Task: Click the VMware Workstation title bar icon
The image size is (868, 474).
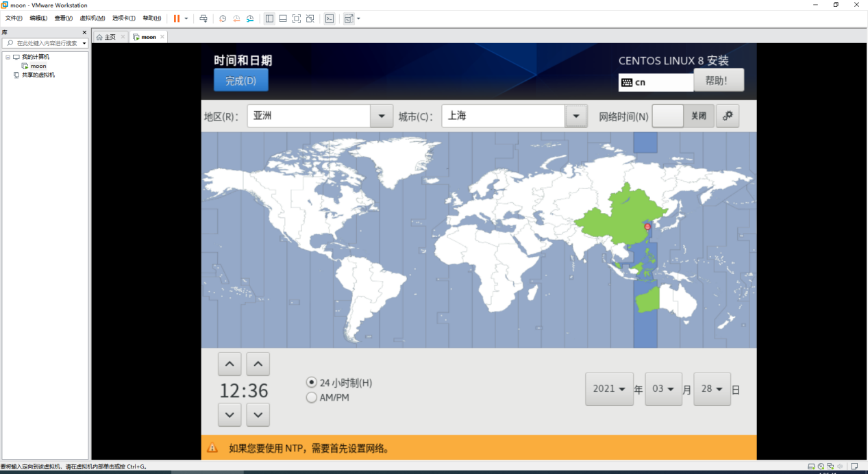Action: pos(5,5)
